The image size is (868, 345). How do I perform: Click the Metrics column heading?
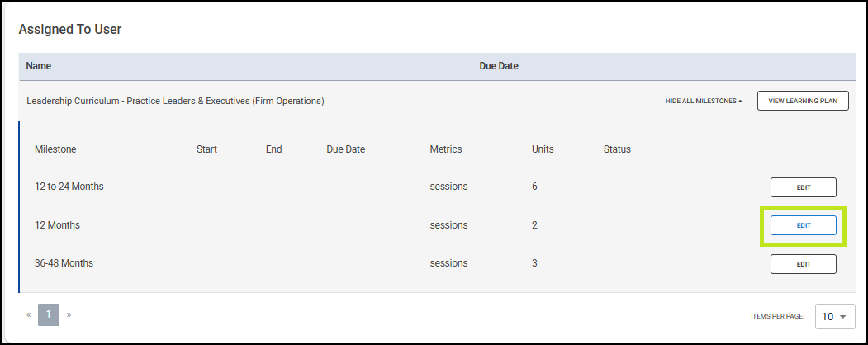[x=446, y=149]
